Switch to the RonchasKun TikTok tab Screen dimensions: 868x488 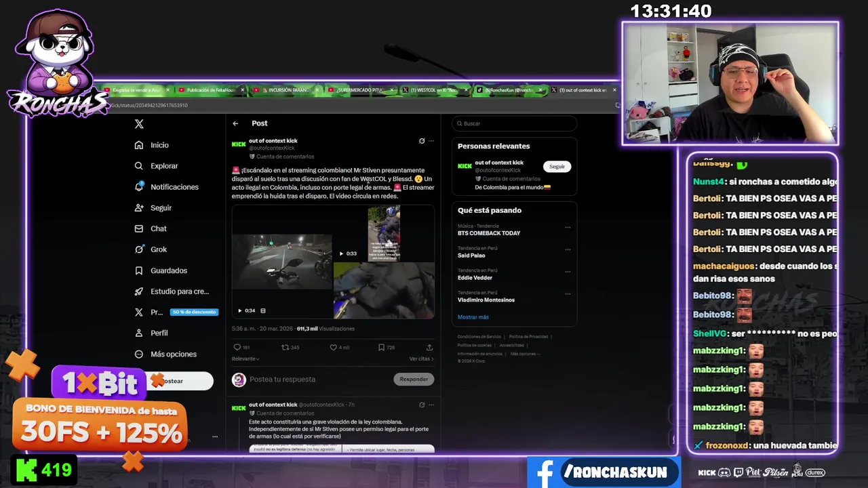tap(508, 89)
